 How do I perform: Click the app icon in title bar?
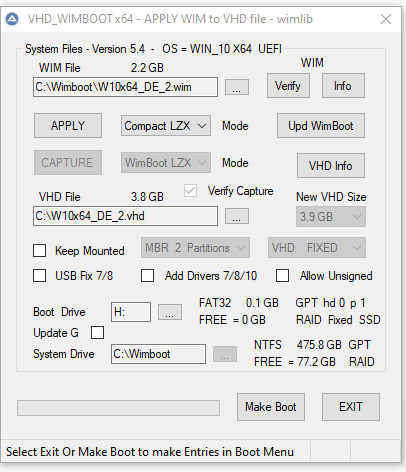pyautogui.click(x=12, y=19)
